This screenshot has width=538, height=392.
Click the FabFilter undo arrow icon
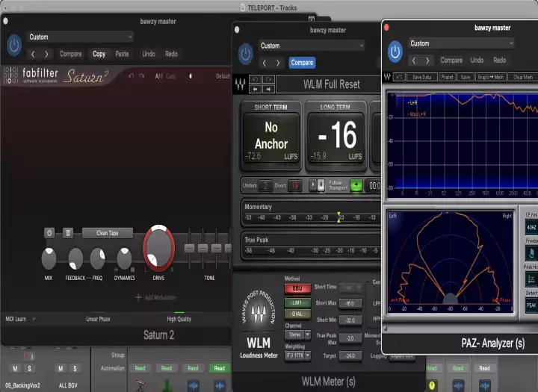131,76
